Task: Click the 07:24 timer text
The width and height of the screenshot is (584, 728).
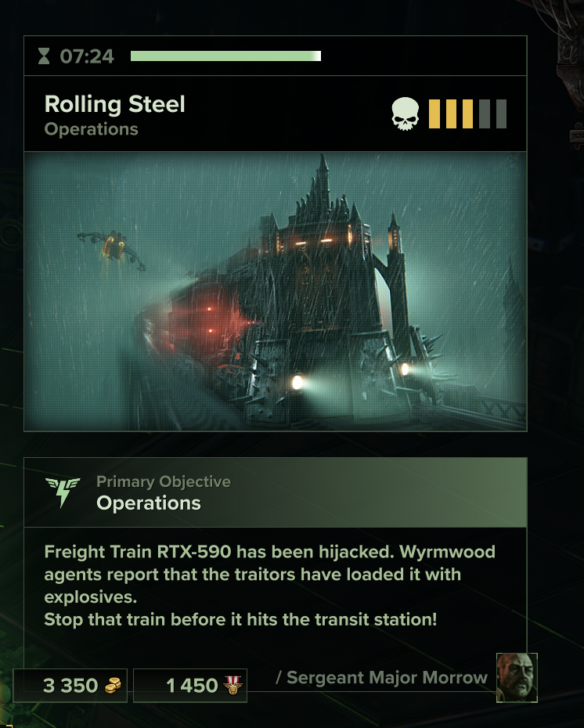Action: click(87, 56)
